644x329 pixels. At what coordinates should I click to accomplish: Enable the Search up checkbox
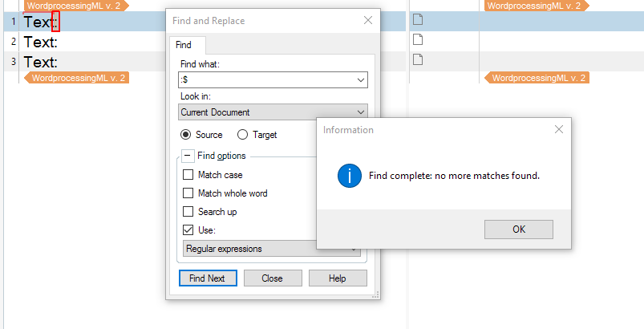pyautogui.click(x=188, y=212)
